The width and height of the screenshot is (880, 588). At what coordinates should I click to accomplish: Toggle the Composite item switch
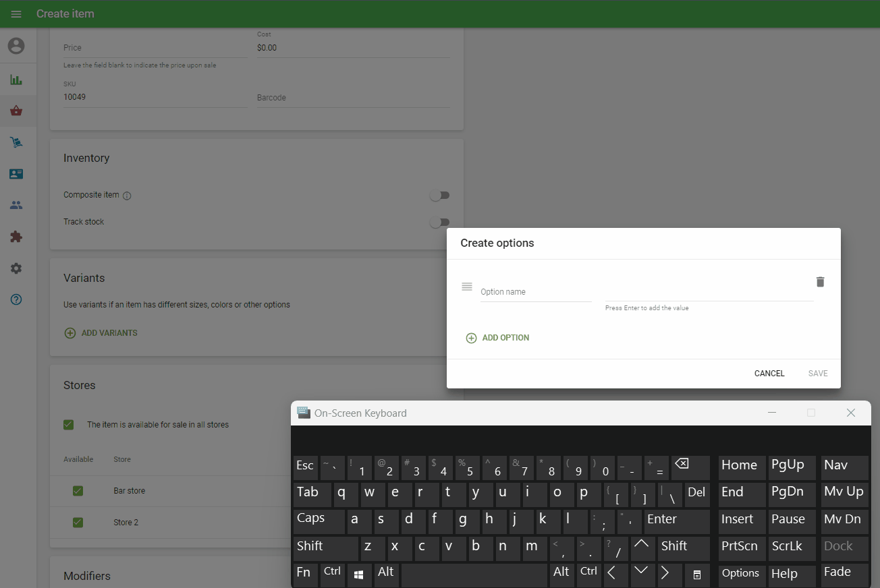click(x=439, y=196)
